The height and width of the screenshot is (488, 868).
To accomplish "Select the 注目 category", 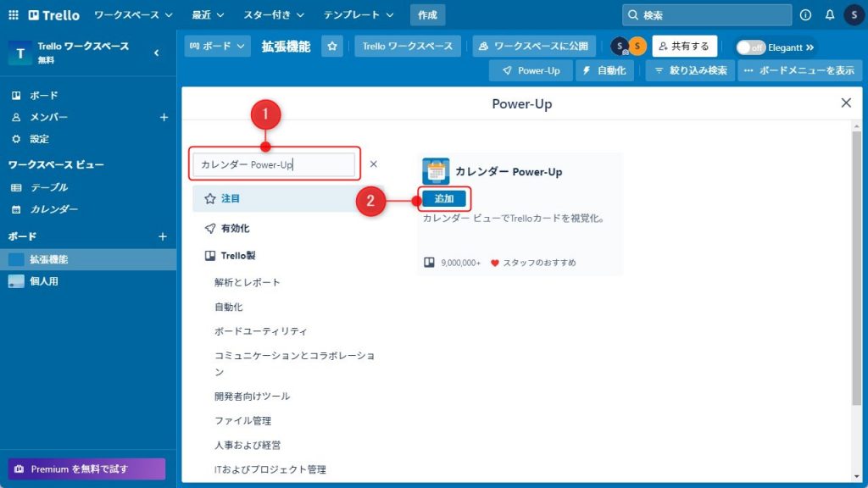I will pos(288,198).
